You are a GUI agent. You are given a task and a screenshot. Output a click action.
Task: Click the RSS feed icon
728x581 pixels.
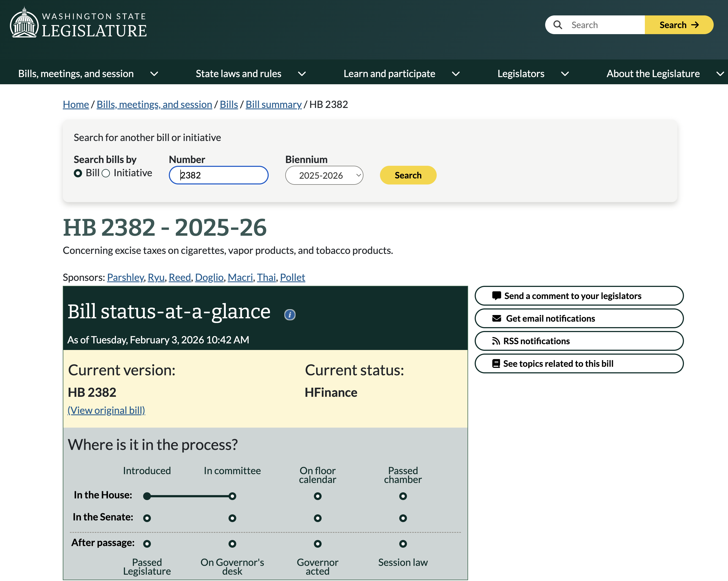click(x=496, y=341)
